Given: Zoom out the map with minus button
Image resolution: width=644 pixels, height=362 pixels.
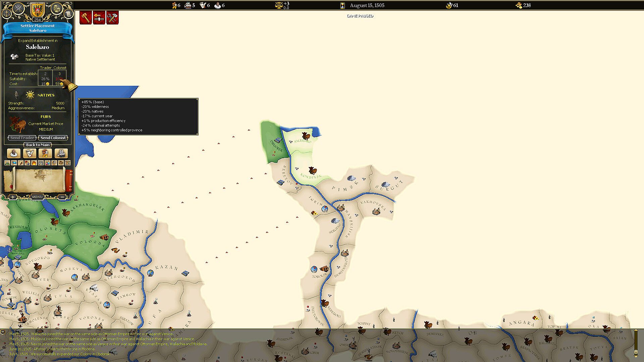Looking at the screenshot, I should [62, 197].
